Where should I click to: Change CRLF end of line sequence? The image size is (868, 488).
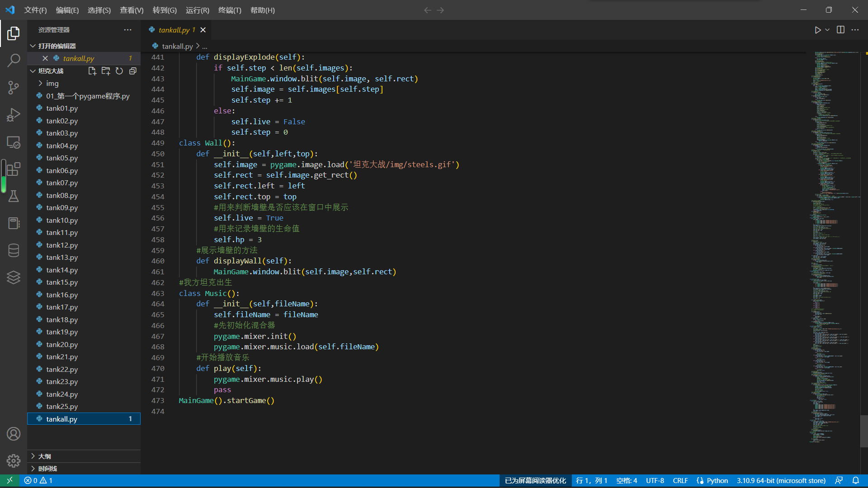[680, 480]
